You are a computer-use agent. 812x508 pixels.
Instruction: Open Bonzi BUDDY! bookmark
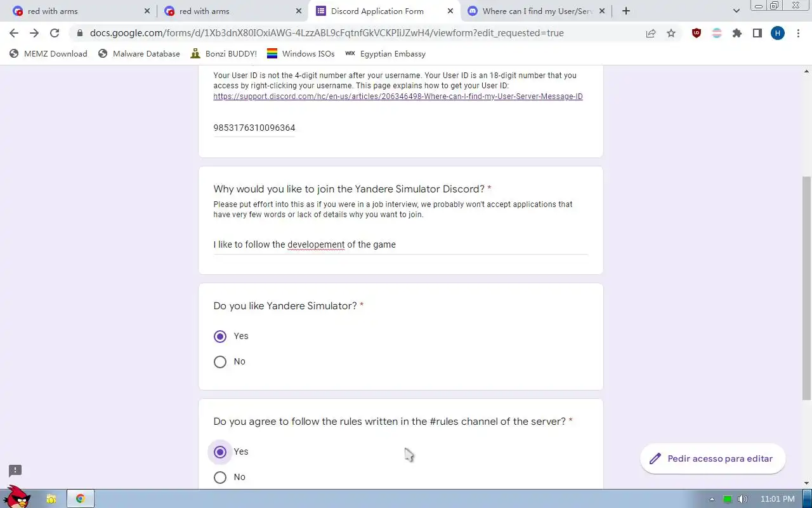[x=224, y=54]
